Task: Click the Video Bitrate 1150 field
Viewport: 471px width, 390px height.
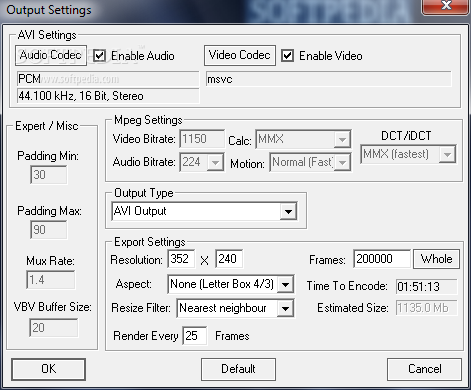Action: 202,139
